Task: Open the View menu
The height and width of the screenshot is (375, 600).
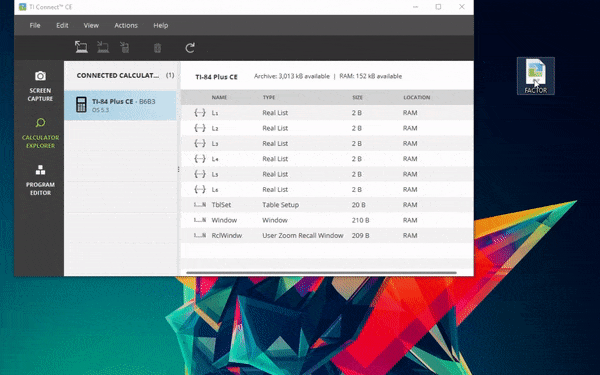Action: point(91,25)
